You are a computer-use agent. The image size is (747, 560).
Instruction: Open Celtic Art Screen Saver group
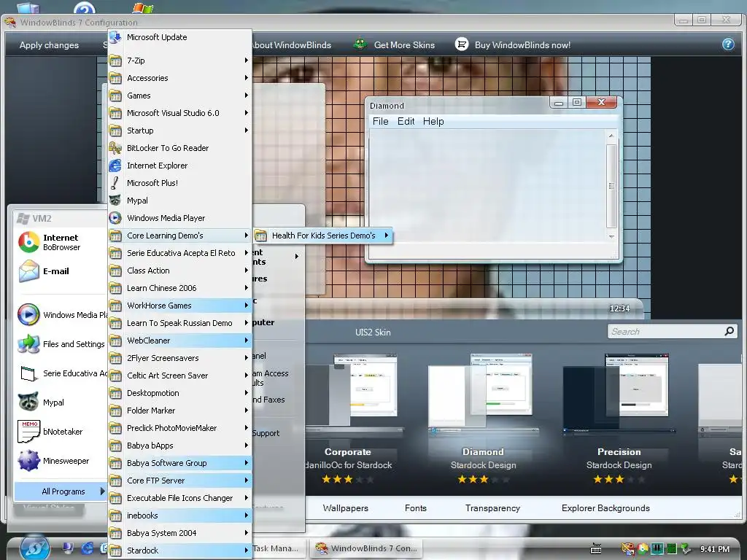[x=179, y=376]
